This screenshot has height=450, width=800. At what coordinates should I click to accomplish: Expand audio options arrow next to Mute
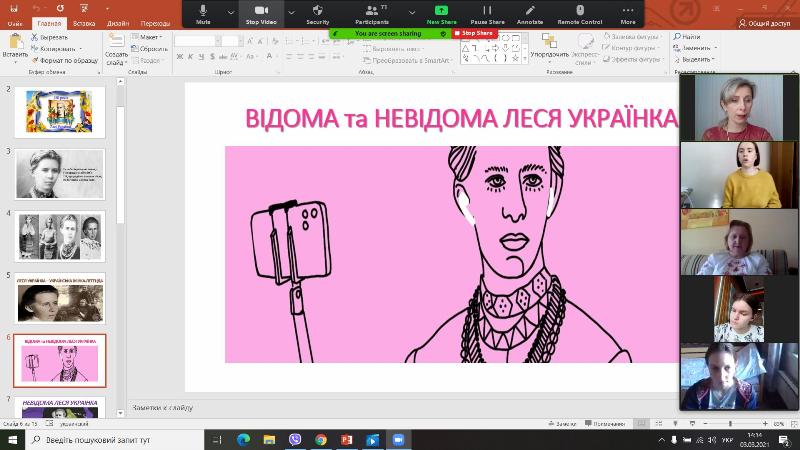click(x=231, y=13)
